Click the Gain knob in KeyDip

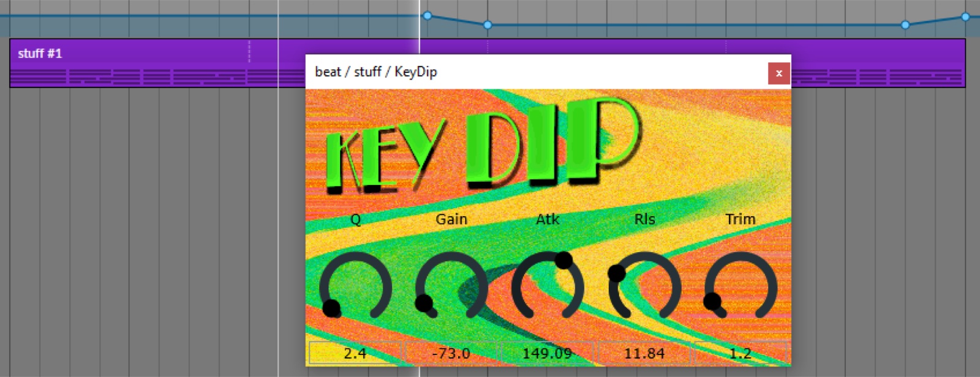(451, 286)
